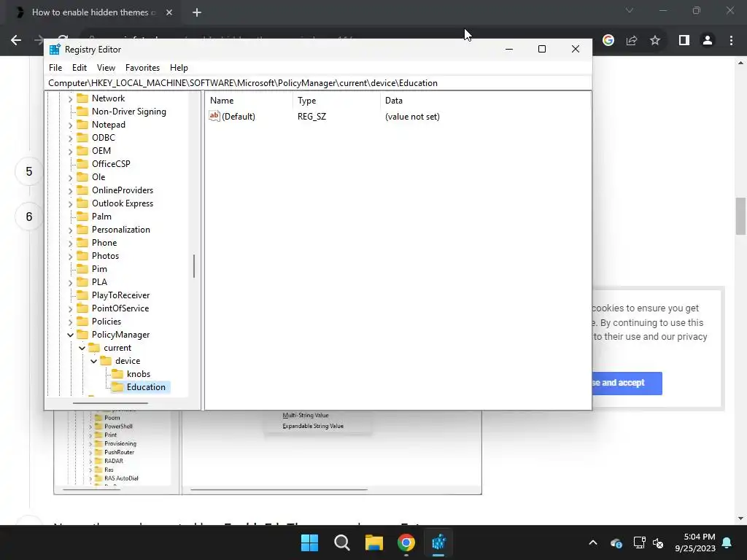Show hidden system tray icons

[592, 542]
